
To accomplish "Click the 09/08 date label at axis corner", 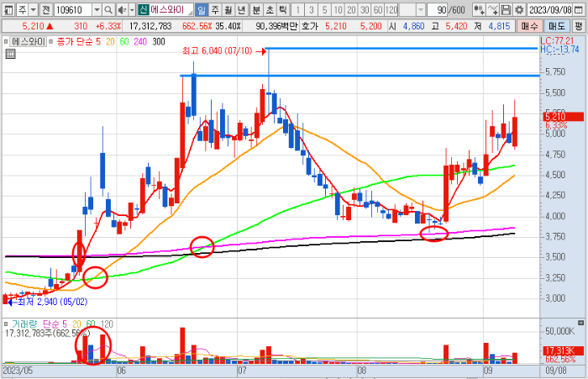I will pos(556,371).
